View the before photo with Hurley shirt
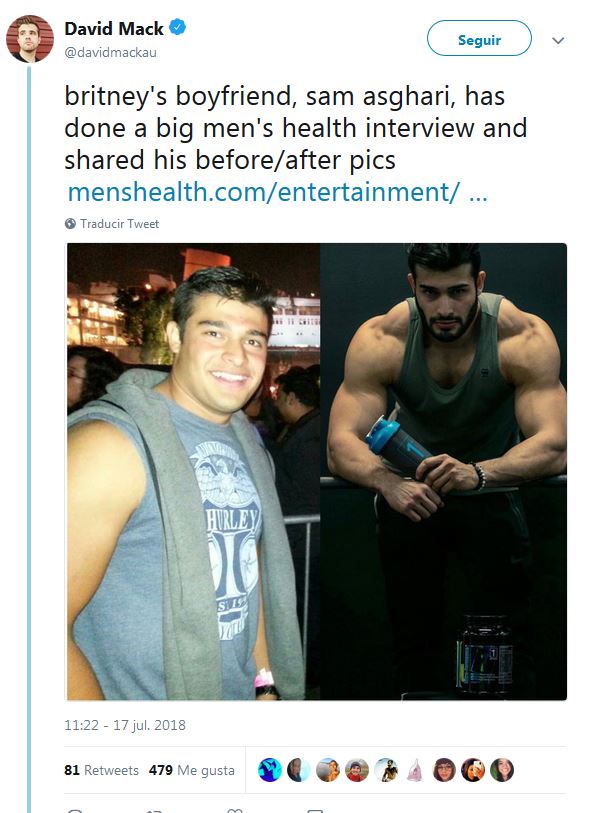593x813 pixels. [193, 471]
